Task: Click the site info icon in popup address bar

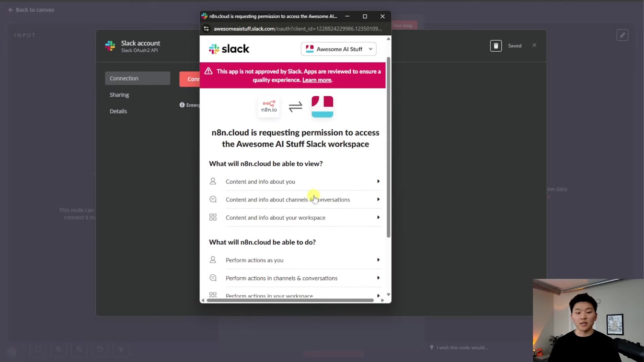Action: (x=207, y=29)
